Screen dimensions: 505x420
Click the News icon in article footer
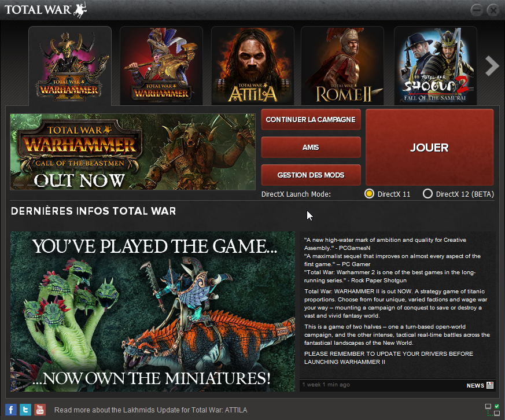pos(490,385)
